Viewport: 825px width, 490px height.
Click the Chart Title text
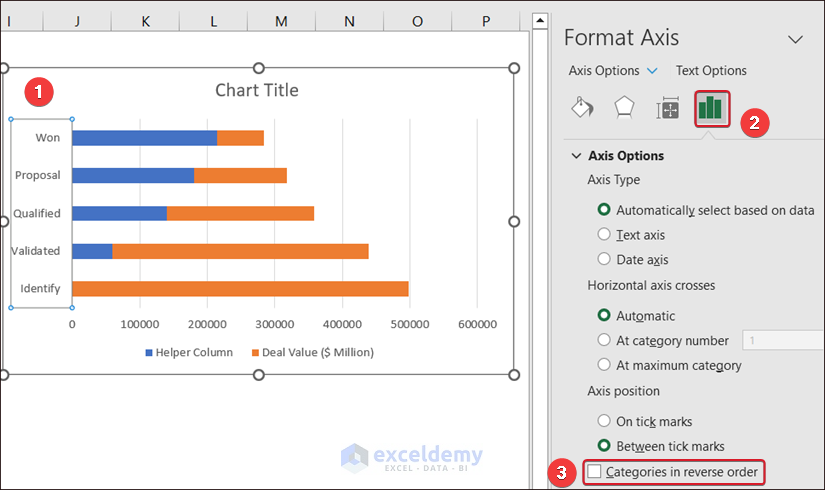257,90
